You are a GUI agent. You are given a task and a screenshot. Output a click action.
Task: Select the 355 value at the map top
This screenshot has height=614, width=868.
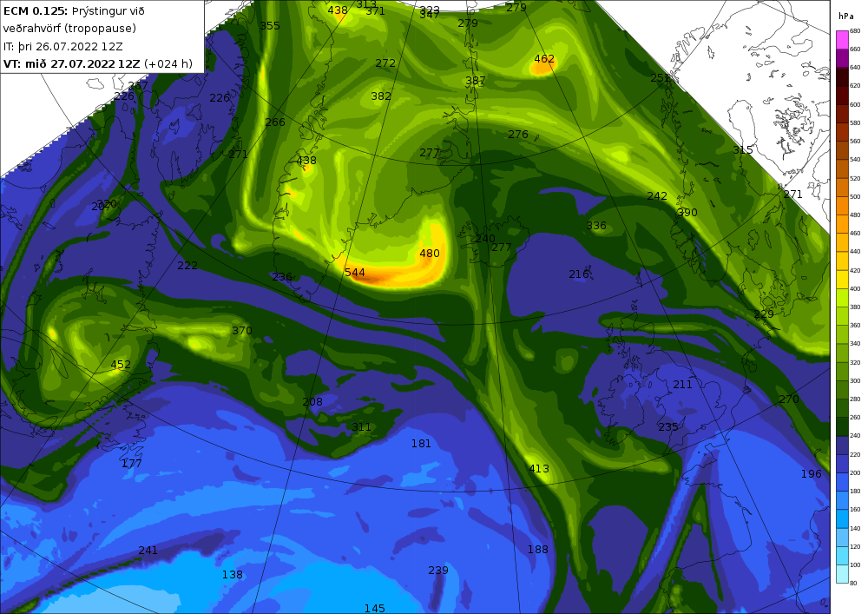pos(270,25)
